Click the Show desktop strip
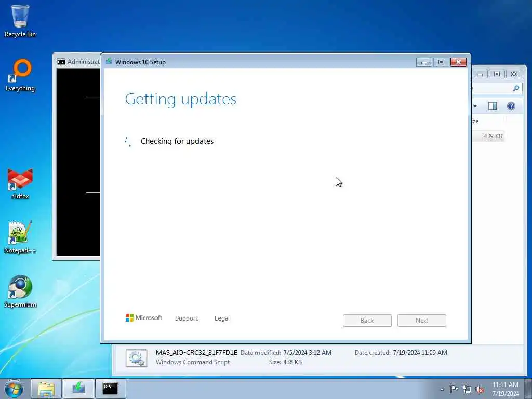This screenshot has height=399, width=532. [x=528, y=389]
